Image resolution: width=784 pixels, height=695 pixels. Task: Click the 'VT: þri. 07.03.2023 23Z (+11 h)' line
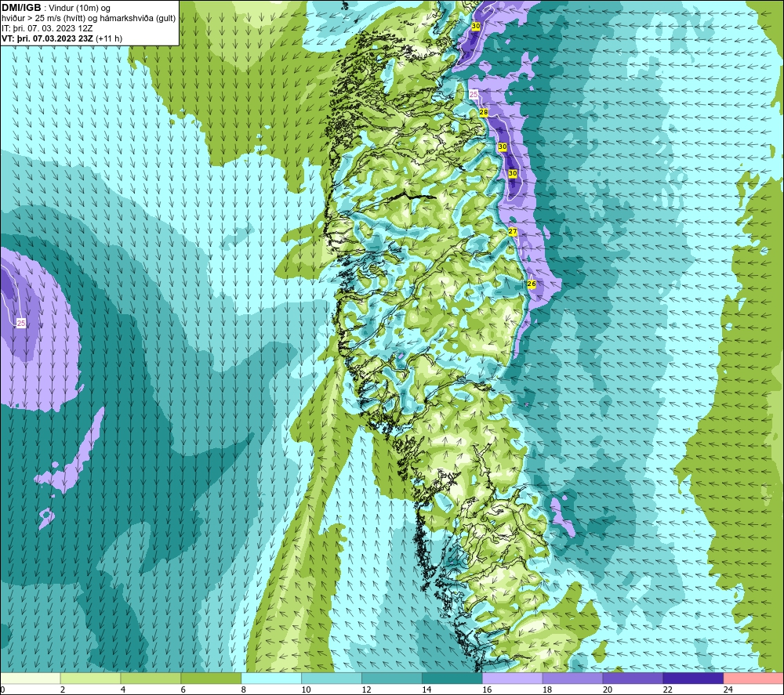coord(62,38)
